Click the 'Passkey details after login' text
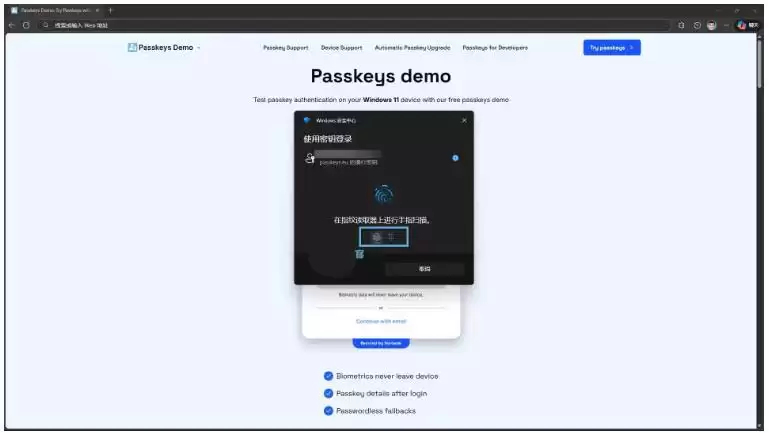The image size is (769, 433). [382, 393]
